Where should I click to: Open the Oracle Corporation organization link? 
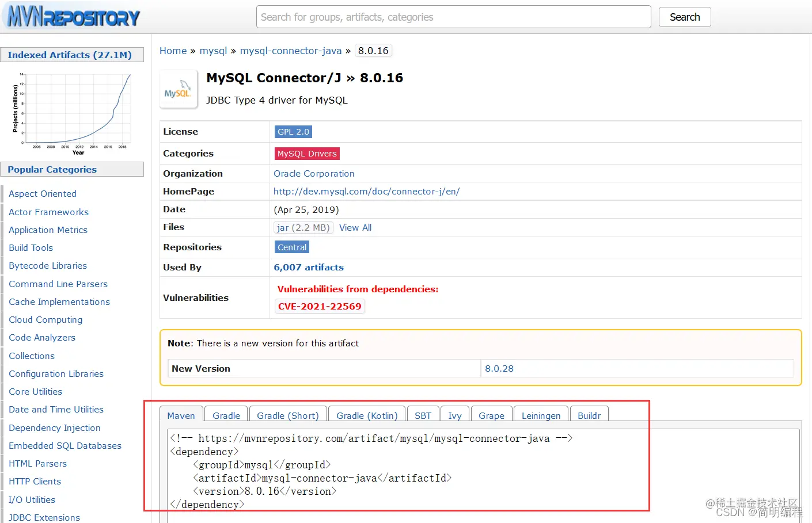[314, 174]
